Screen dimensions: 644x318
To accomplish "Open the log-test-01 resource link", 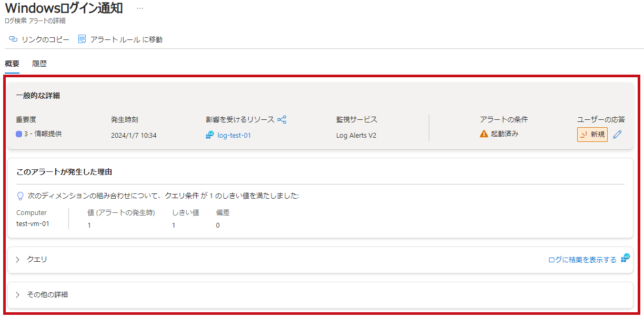I will coord(234,135).
